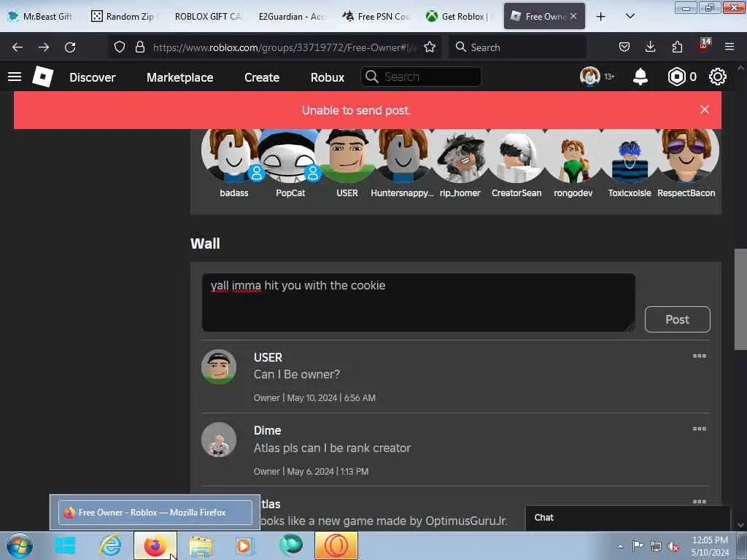The image size is (747, 560).
Task: Expand the list all tabs chevron
Action: (630, 16)
